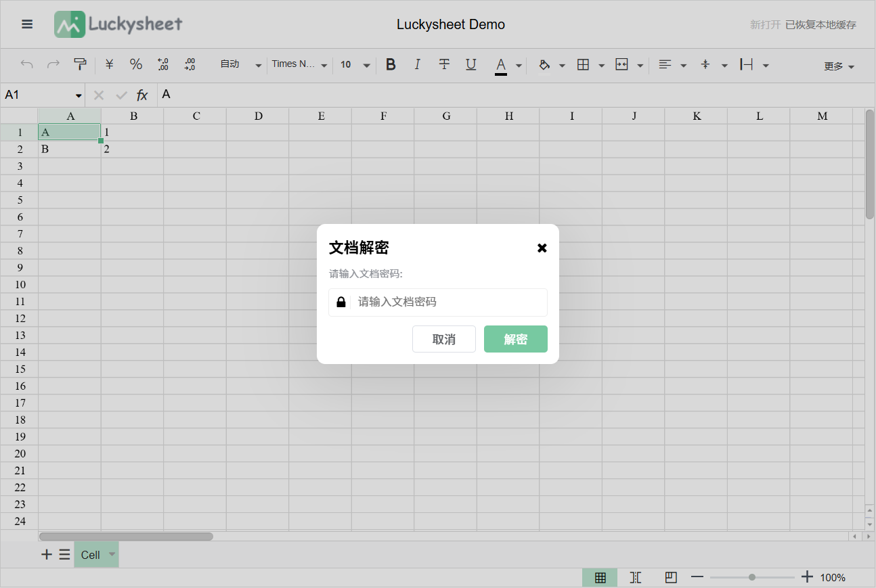
Task: Open the 更多 toolbar dropdown
Action: click(x=839, y=66)
